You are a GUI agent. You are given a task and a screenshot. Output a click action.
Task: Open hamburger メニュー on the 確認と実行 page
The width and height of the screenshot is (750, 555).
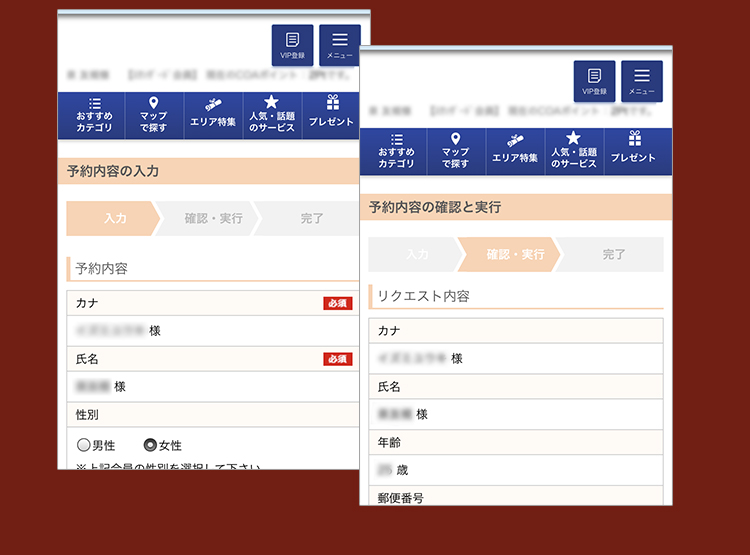coord(642,81)
